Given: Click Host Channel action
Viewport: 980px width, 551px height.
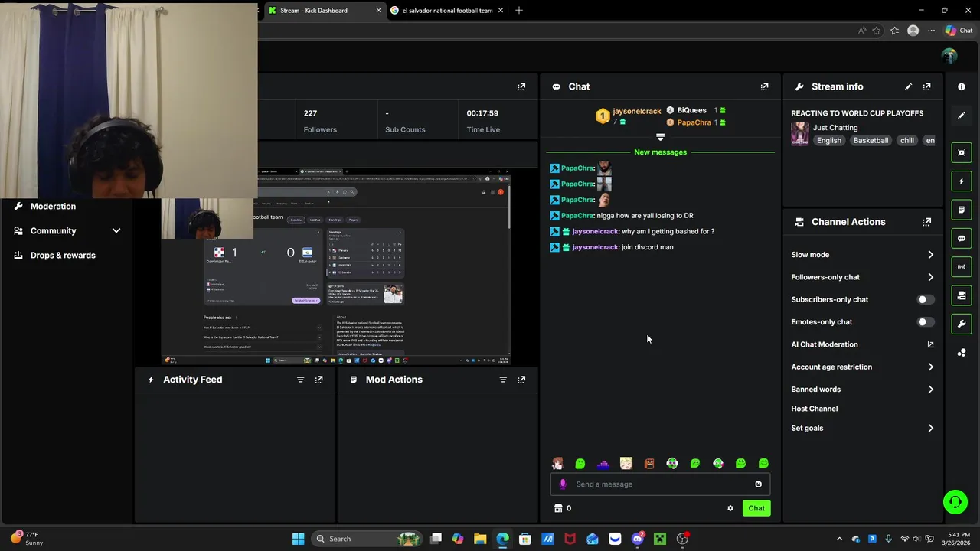Looking at the screenshot, I should [x=815, y=409].
